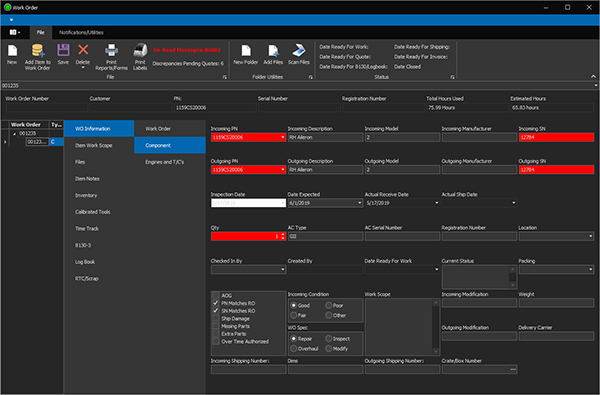
Task: Open the quick access layout icon left of File
Action: pyautogui.click(x=15, y=33)
